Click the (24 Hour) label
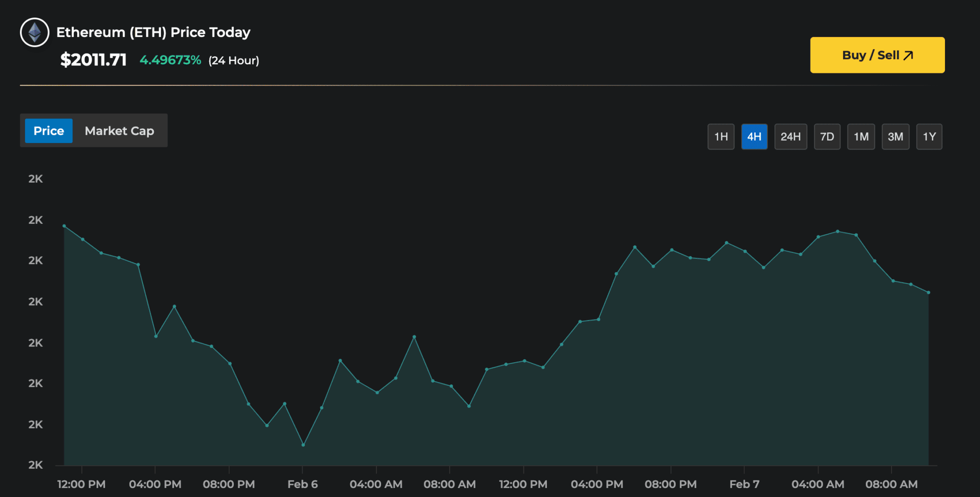 [234, 61]
